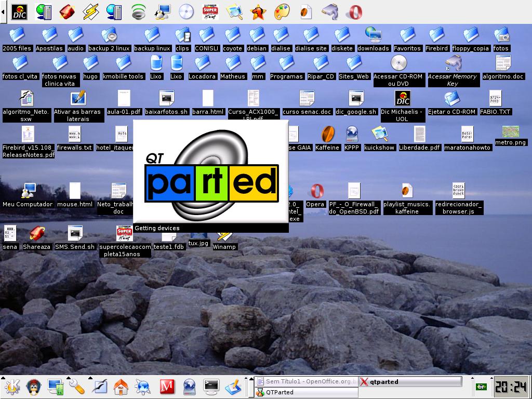This screenshot has height=399, width=532.
Task: Expand the arrow above the pen icon
Action: tap(90, 378)
